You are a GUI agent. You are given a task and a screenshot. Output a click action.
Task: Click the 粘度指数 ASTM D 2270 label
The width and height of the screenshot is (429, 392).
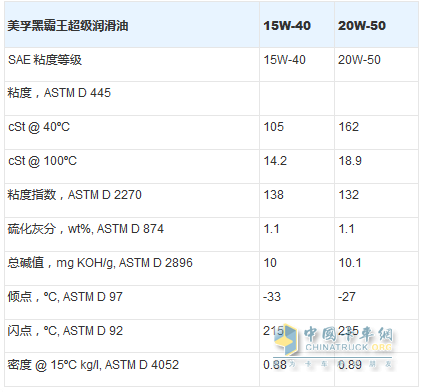75,195
